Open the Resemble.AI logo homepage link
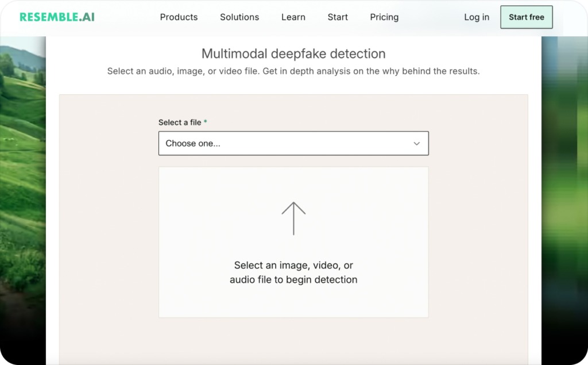This screenshot has width=588, height=365. point(57,17)
